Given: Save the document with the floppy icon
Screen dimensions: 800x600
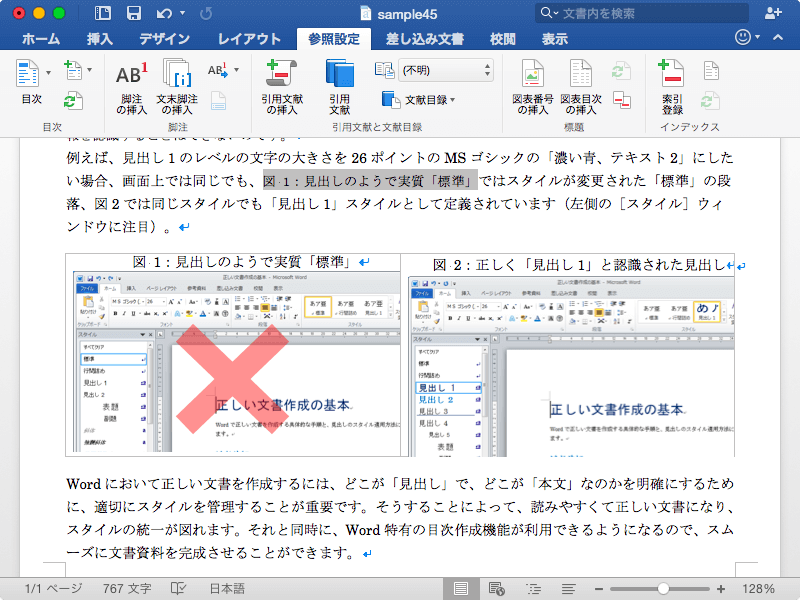Looking at the screenshot, I should (134, 13).
